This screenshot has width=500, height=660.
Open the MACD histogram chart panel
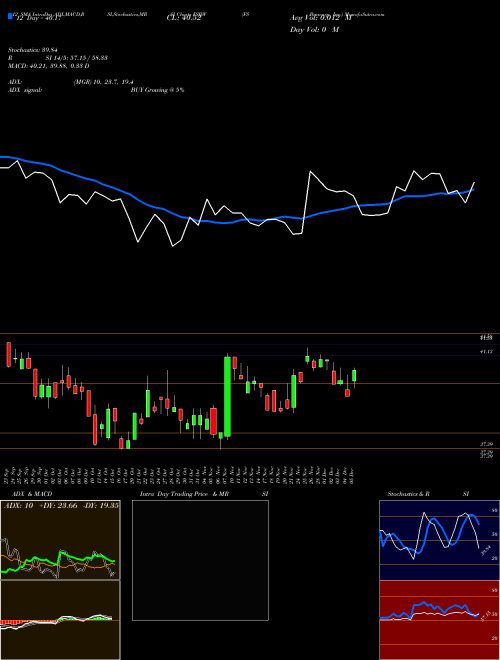[60, 620]
